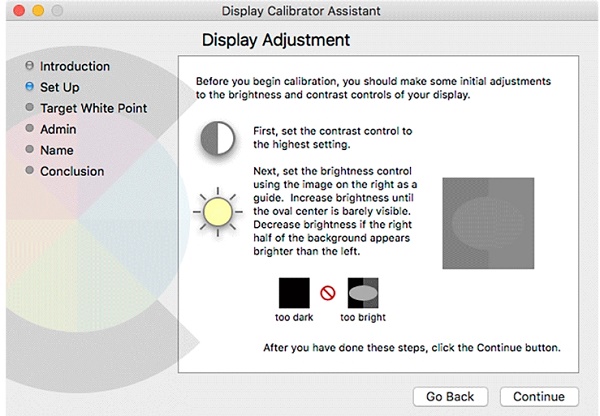
Task: Click the Display Calibrator Assistant title
Action: [x=301, y=11]
